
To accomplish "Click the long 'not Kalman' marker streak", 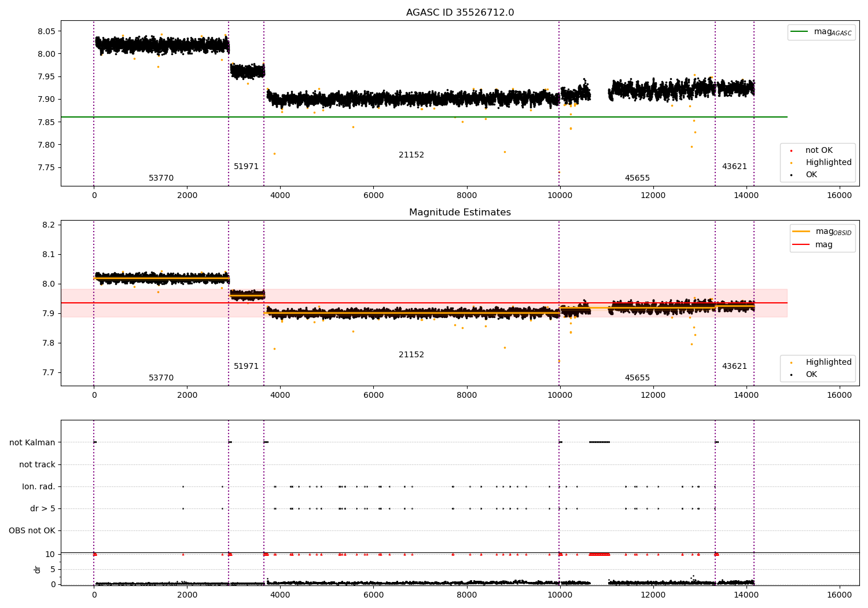I will tap(599, 442).
